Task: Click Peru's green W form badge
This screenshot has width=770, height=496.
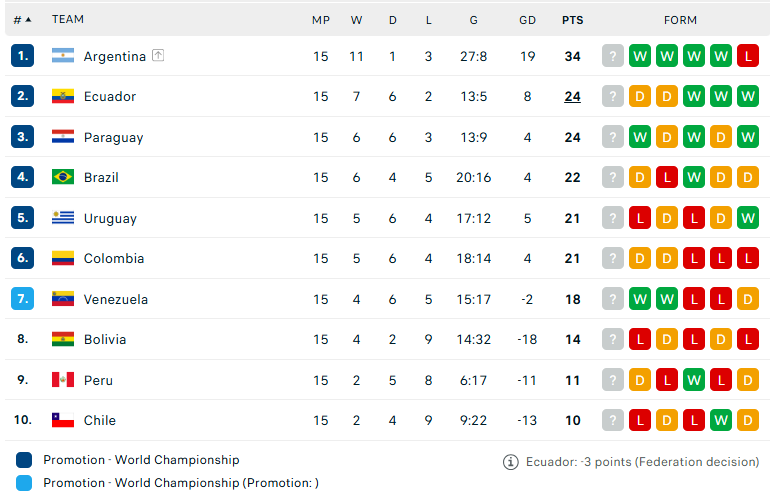Action: tap(693, 380)
